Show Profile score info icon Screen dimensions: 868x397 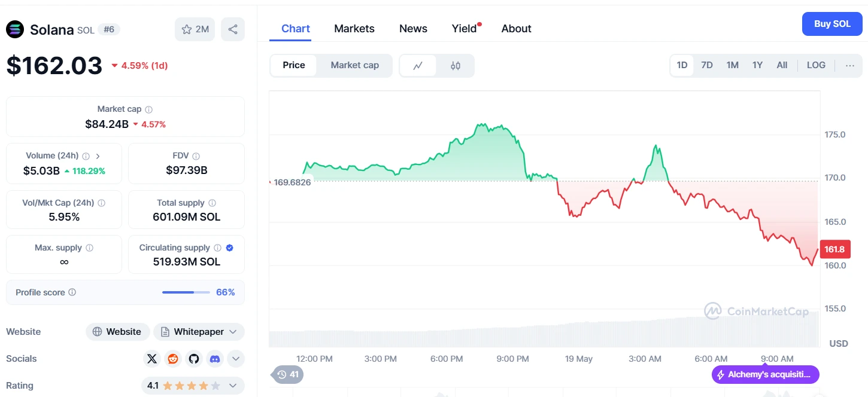(72, 292)
